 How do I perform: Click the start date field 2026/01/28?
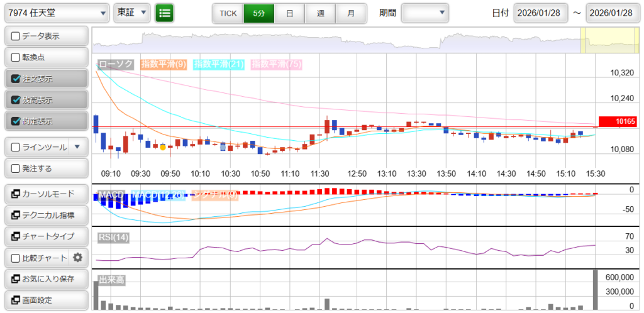click(x=540, y=13)
